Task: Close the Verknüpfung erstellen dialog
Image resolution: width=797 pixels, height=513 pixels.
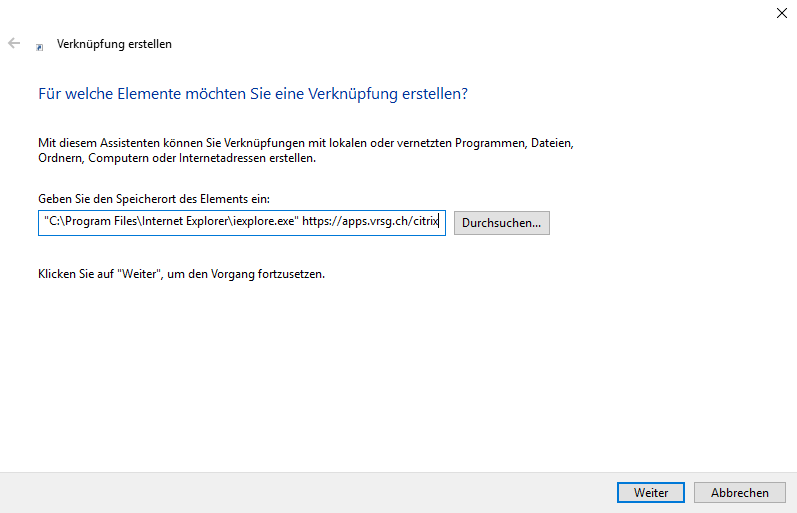Action: 781,13
